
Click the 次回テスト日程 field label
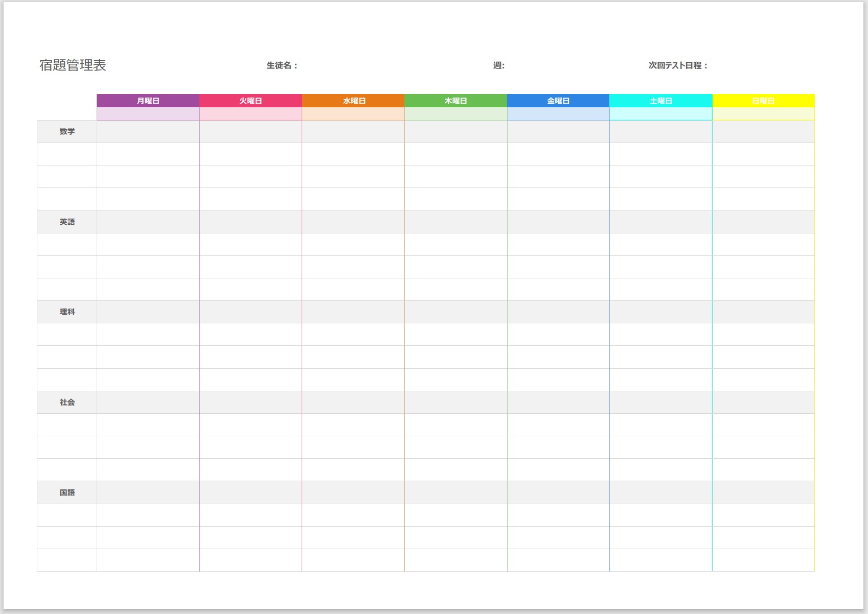click(678, 65)
